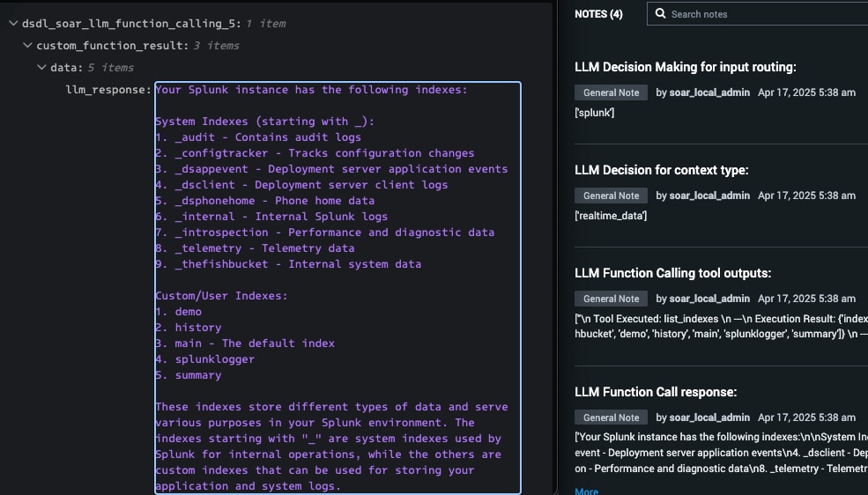The width and height of the screenshot is (868, 495).
Task: Select the llm_response key label
Action: click(108, 90)
